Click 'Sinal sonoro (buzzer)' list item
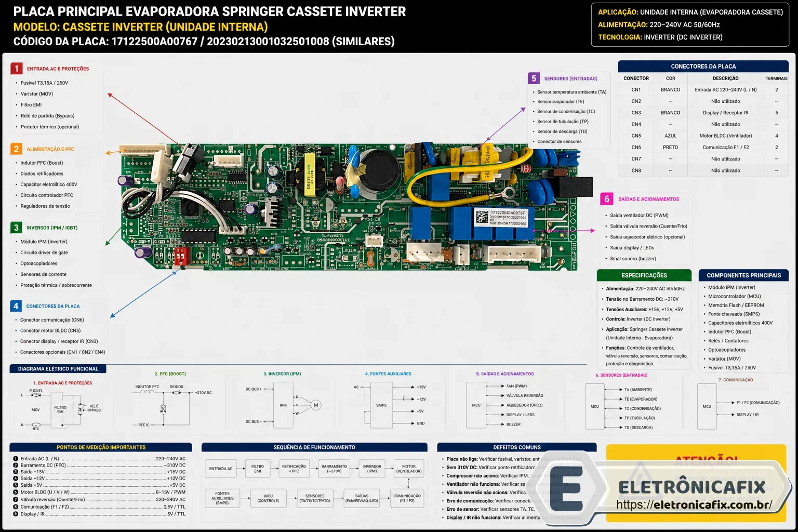This screenshot has height=532, width=798. [633, 259]
